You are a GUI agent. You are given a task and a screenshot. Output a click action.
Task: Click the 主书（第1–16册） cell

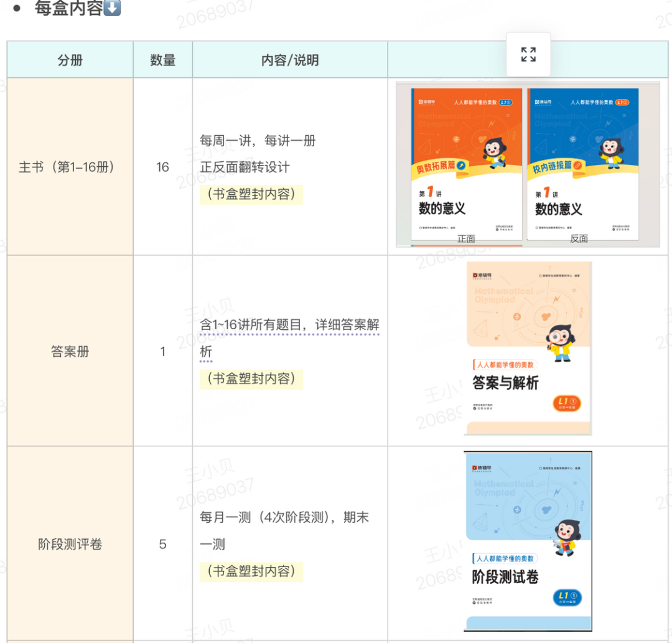(70, 167)
